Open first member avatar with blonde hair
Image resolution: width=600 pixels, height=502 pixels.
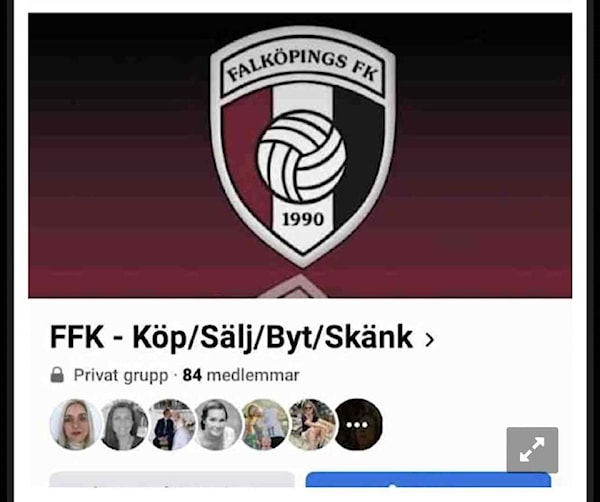(x=75, y=424)
